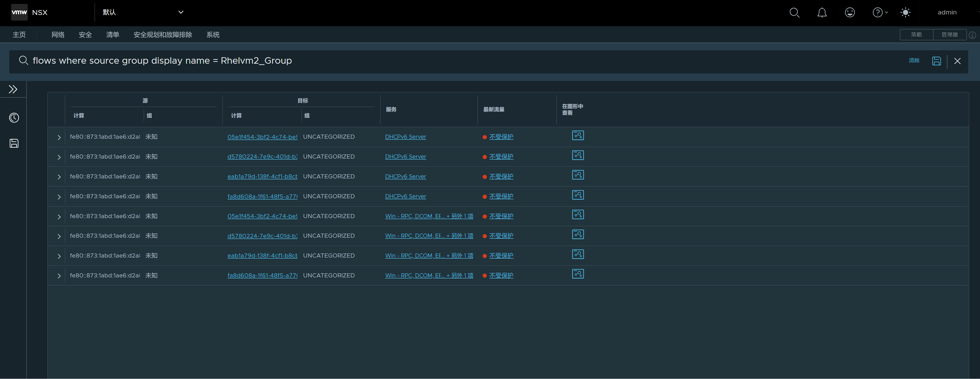The height and width of the screenshot is (379, 980).
Task: Expand the eab1a79d DHCPv6 Server row
Action: (59, 177)
